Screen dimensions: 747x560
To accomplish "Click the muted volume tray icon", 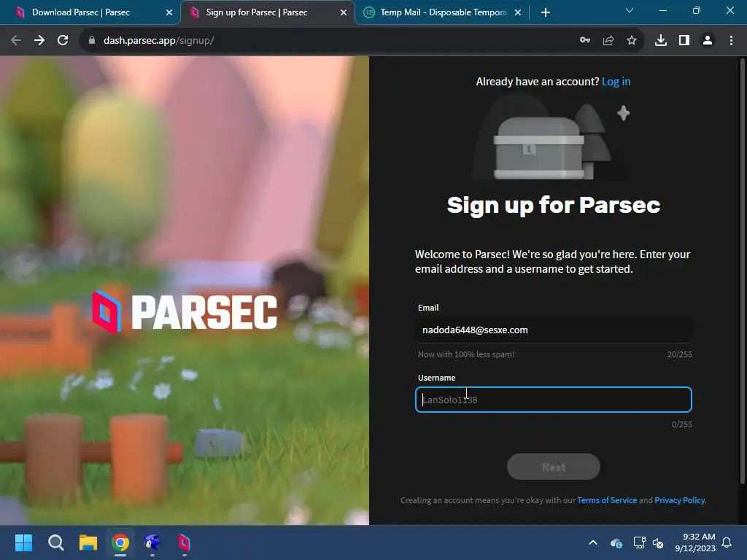I will pos(658,542).
